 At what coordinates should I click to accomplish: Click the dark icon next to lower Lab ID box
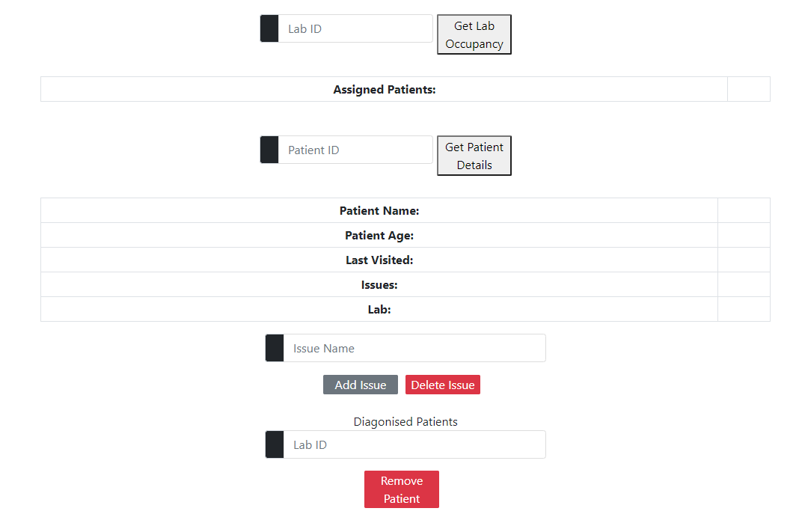(x=274, y=444)
